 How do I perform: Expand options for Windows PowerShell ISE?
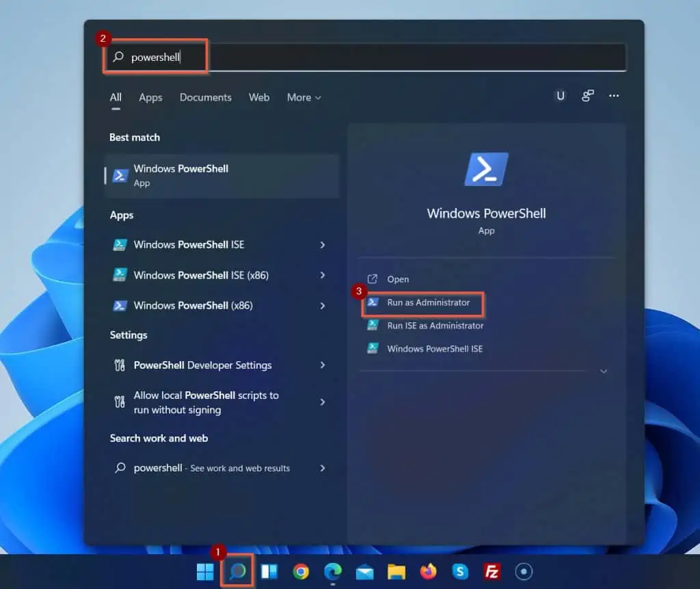pyautogui.click(x=322, y=244)
